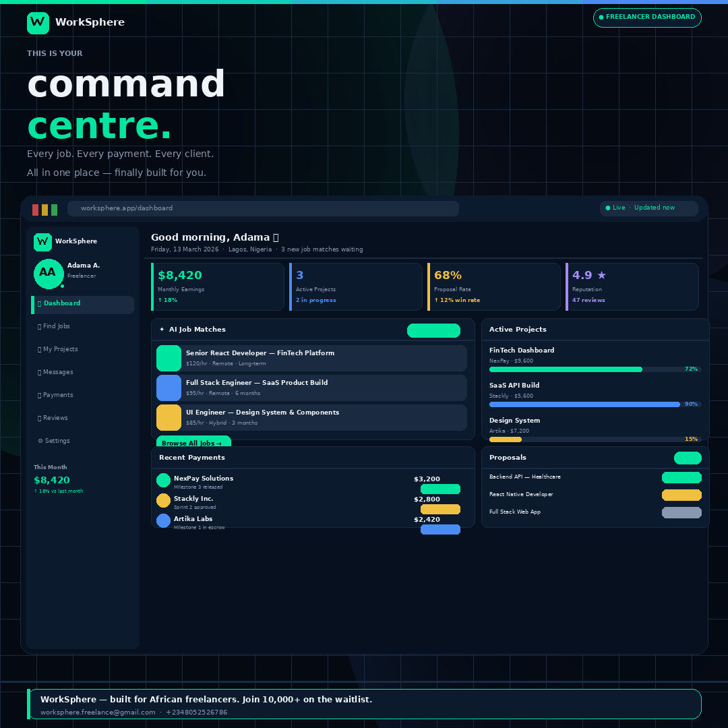The height and width of the screenshot is (728, 728).
Task: Click the yellow window dot in browser bar
Action: click(45, 210)
